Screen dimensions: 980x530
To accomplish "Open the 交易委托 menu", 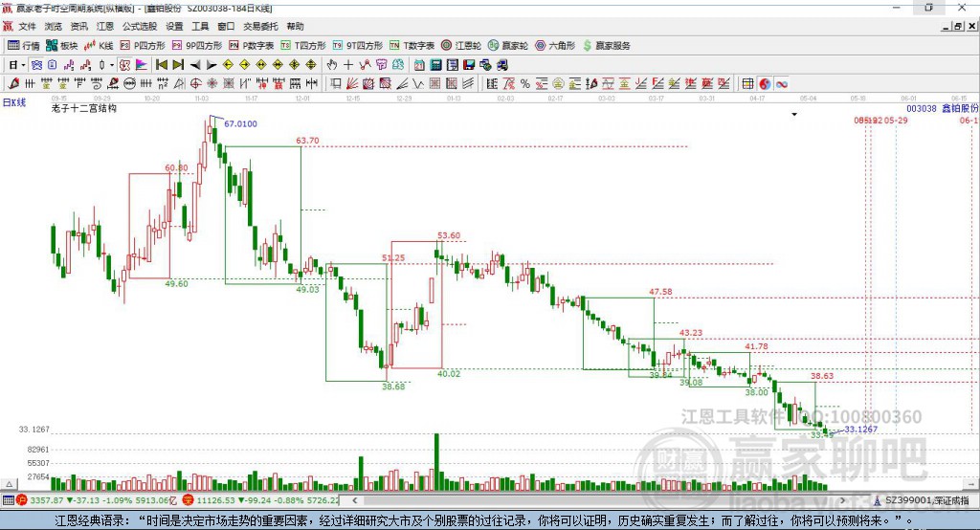I will [x=260, y=26].
